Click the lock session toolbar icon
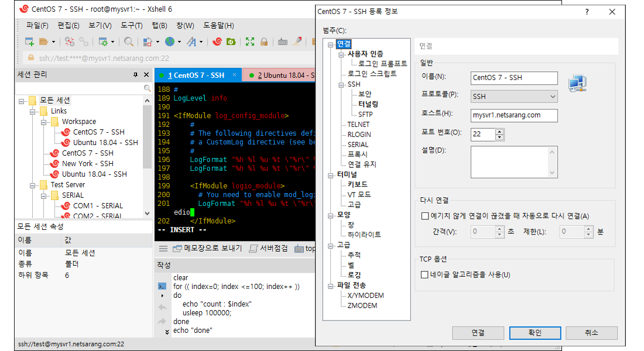Screen dimensions: 644x351 (x=264, y=42)
